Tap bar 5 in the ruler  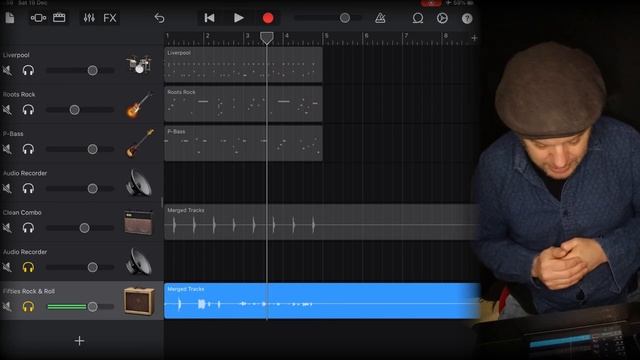326,36
